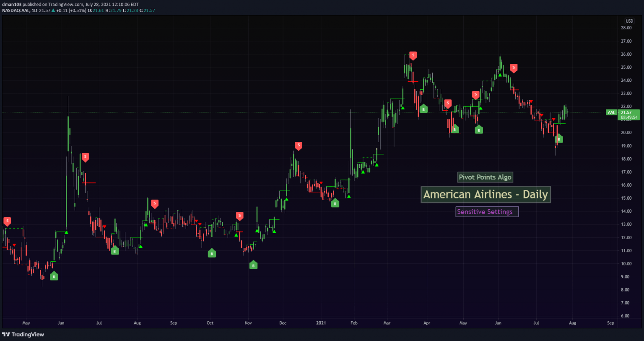644x341 pixels.
Task: Click the 'Jun' label near the left of the time axis
Action: pyautogui.click(x=61, y=323)
